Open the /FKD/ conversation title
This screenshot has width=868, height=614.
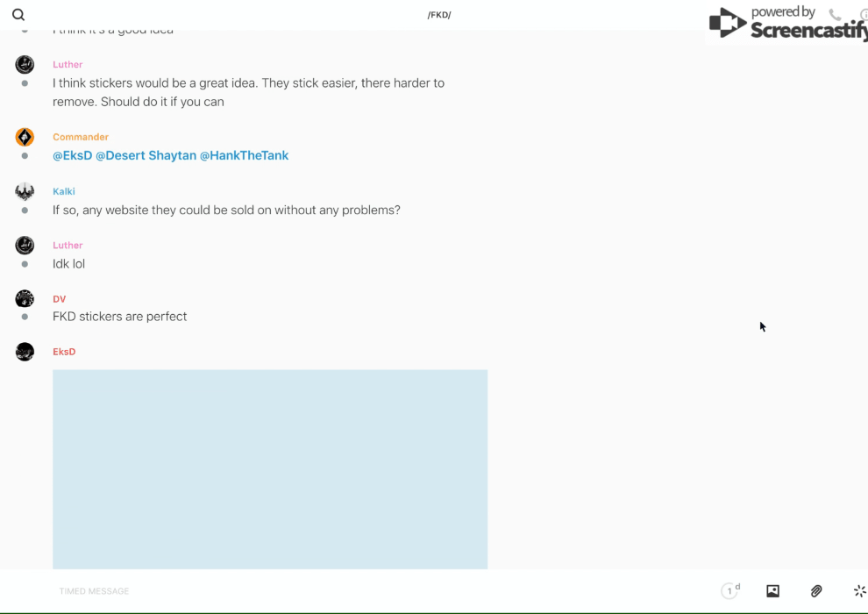[x=439, y=15]
